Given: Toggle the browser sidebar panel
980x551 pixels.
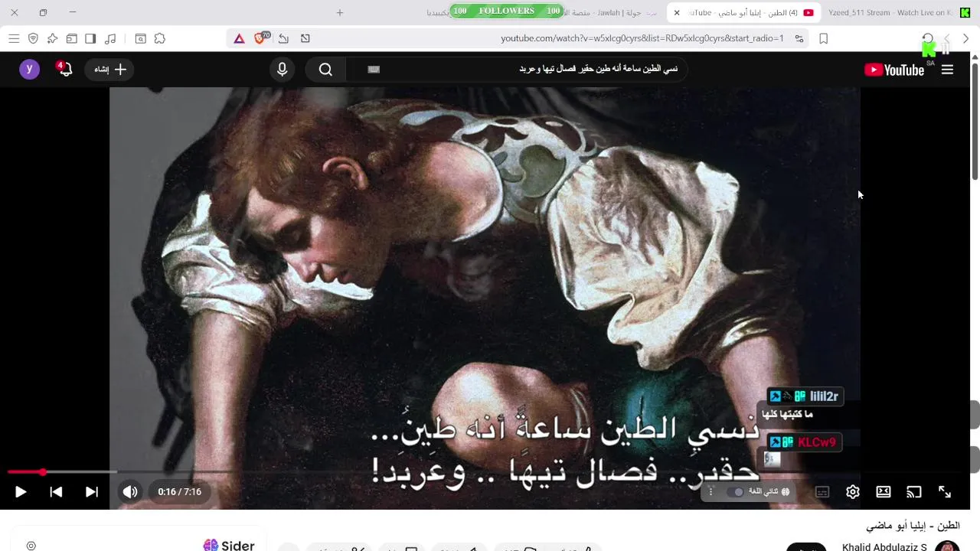Looking at the screenshot, I should pyautogui.click(x=90, y=38).
